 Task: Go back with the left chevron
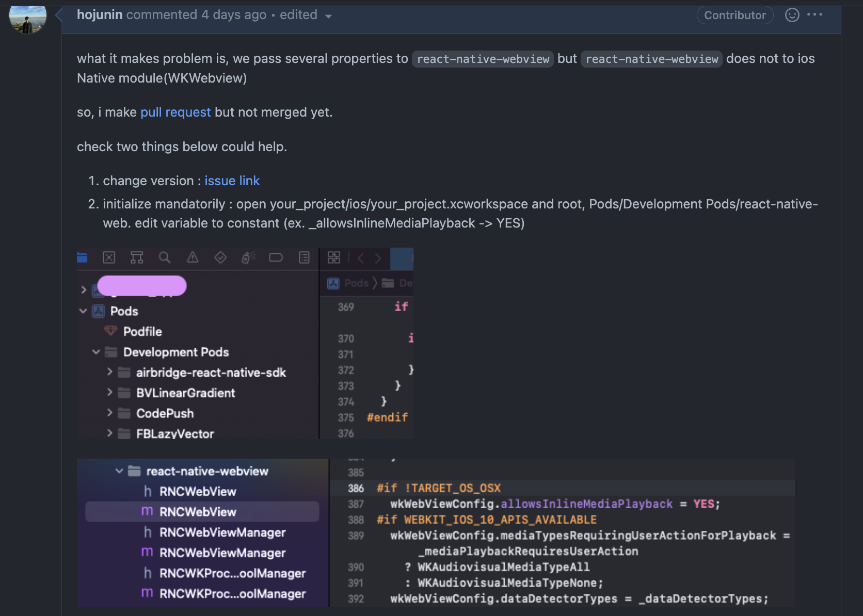361,258
